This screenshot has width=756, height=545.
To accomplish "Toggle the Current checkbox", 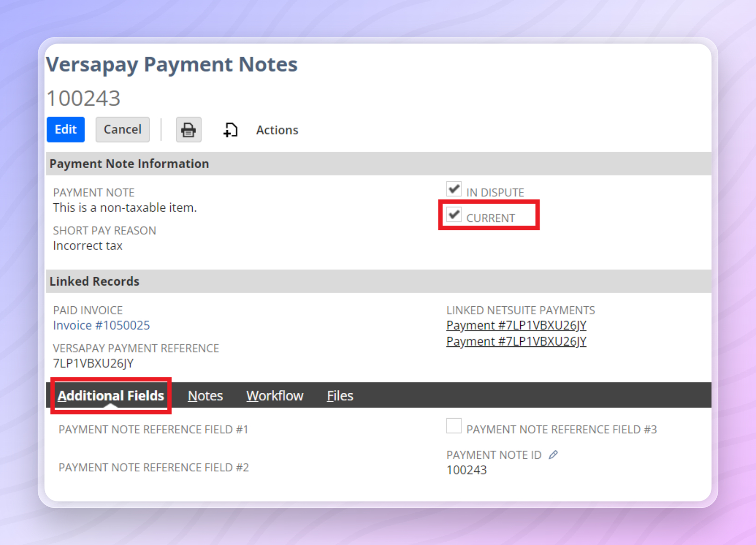I will pyautogui.click(x=454, y=215).
